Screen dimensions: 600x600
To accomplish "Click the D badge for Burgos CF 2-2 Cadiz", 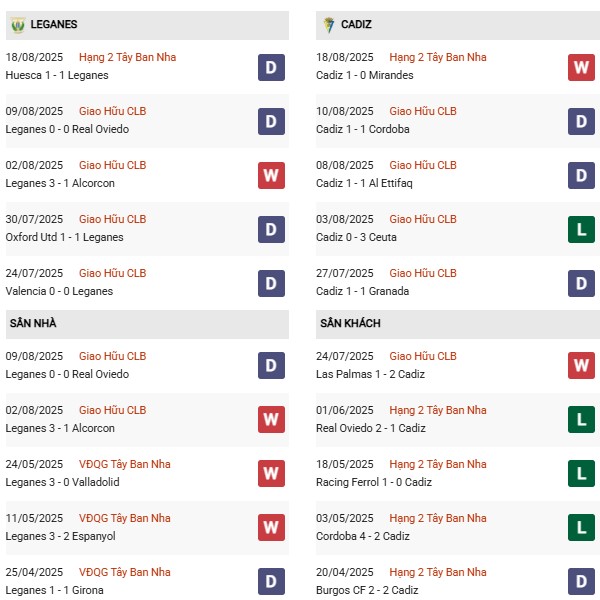I will (x=581, y=581).
